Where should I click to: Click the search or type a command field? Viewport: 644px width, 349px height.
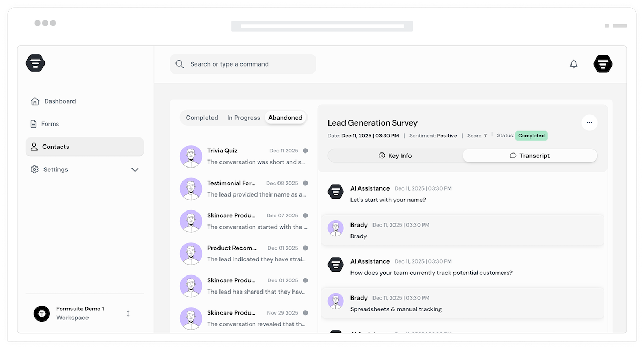pyautogui.click(x=247, y=64)
